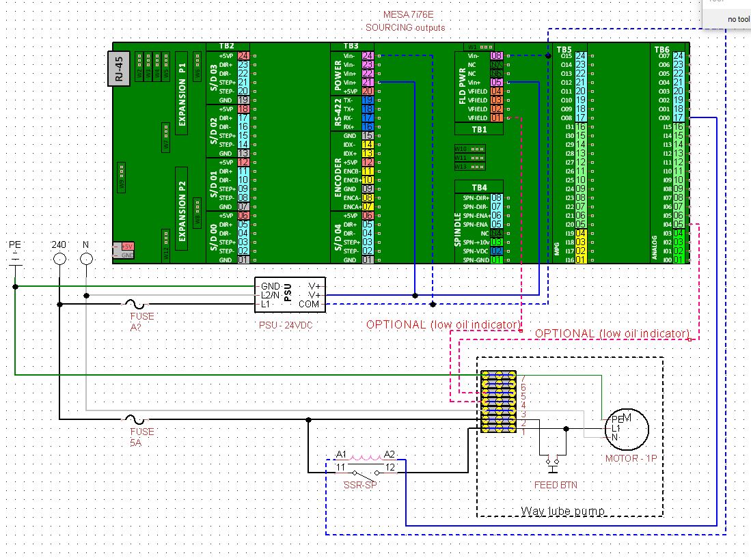Click TB4 SPN-GND pin 01
751x560 pixels.
tap(497, 260)
